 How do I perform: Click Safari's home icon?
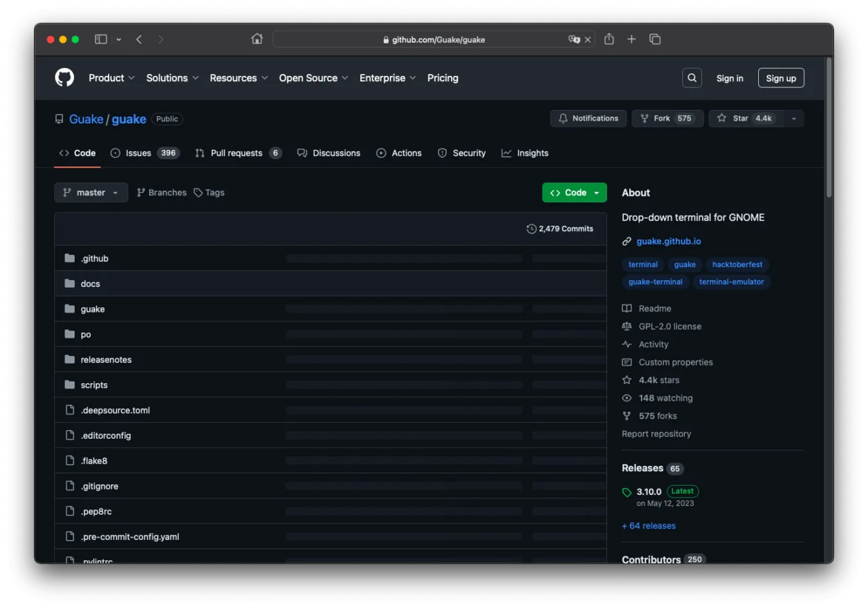click(x=257, y=39)
